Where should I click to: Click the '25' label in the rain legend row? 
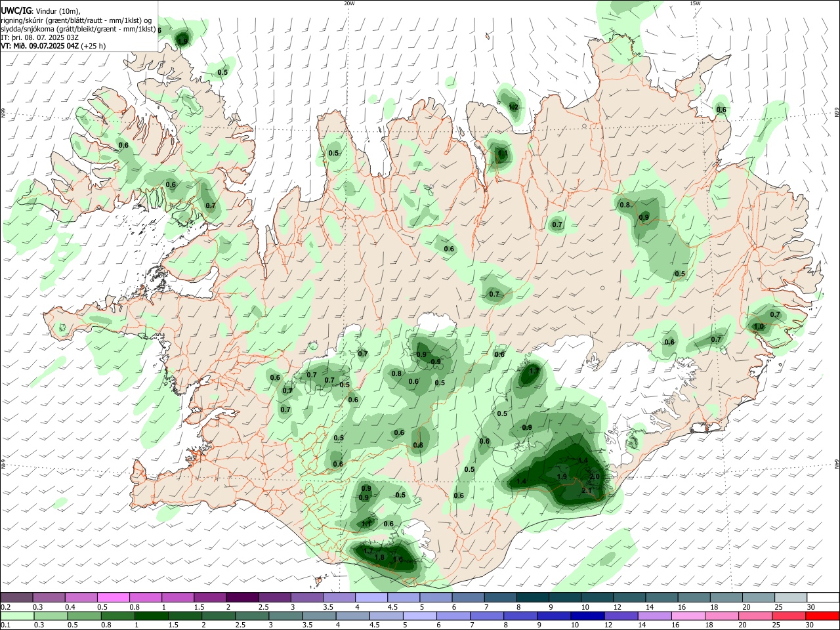[778, 625]
